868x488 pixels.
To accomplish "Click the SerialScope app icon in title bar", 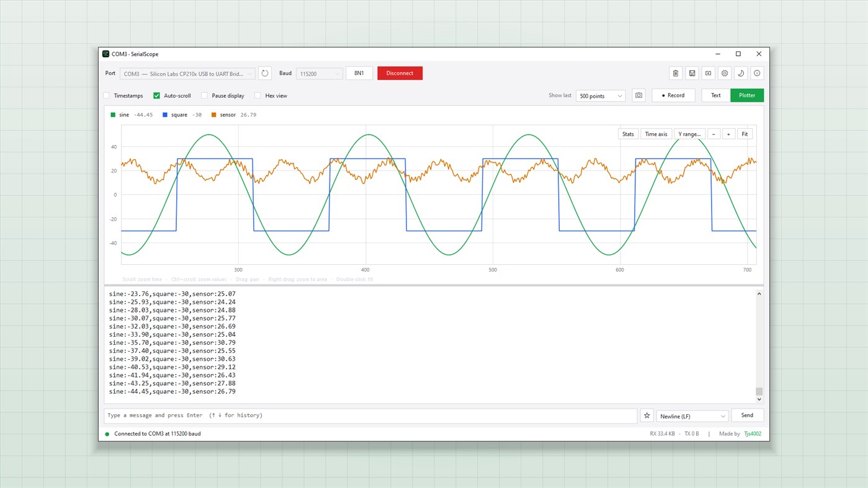I will coord(106,54).
